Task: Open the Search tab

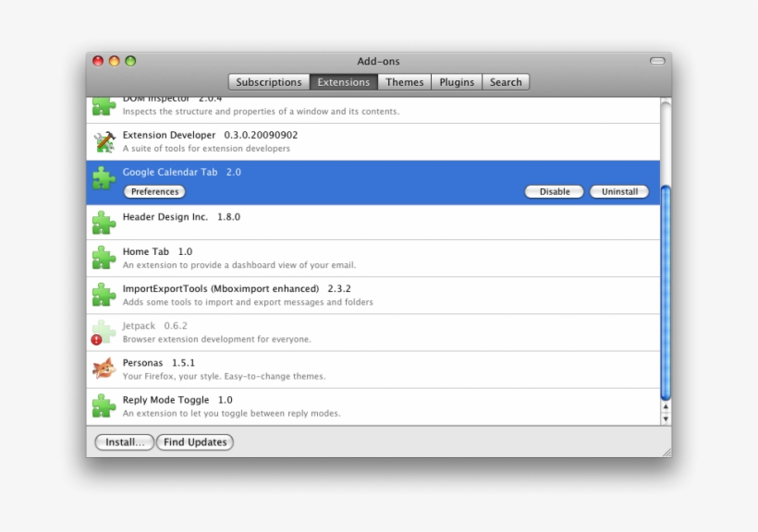Action: pos(506,82)
